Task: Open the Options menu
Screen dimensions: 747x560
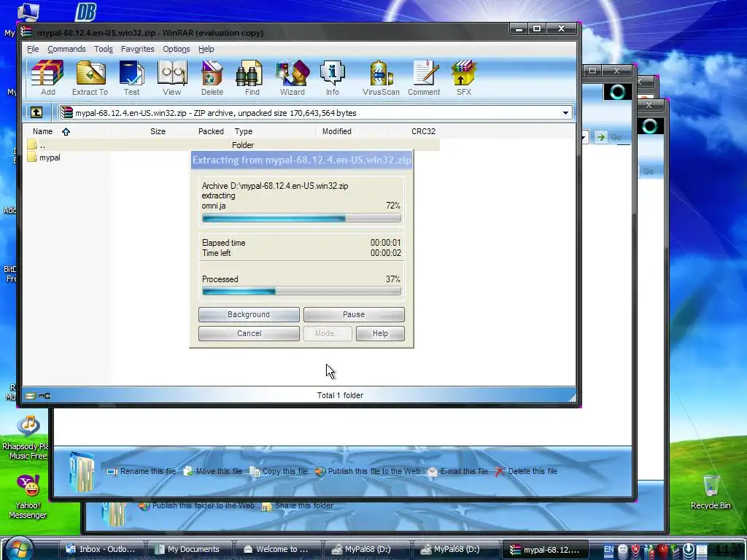Action: (x=177, y=49)
